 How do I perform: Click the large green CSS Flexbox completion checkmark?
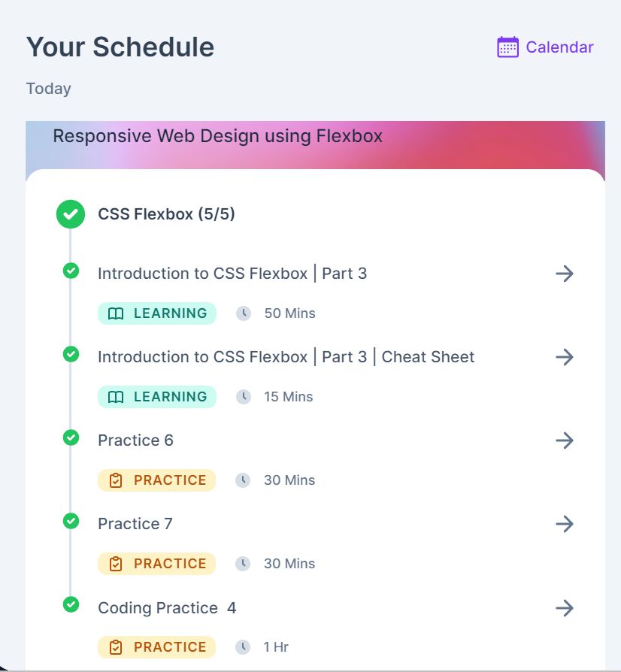click(x=71, y=214)
